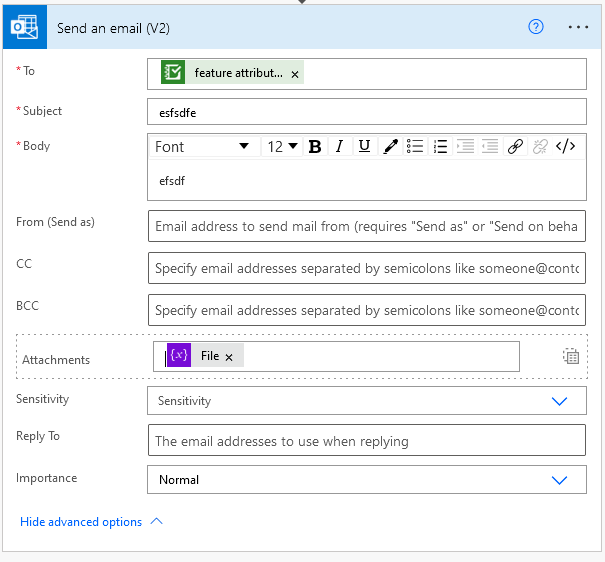Insert a numbered list
The image size is (605, 562).
pos(441,147)
